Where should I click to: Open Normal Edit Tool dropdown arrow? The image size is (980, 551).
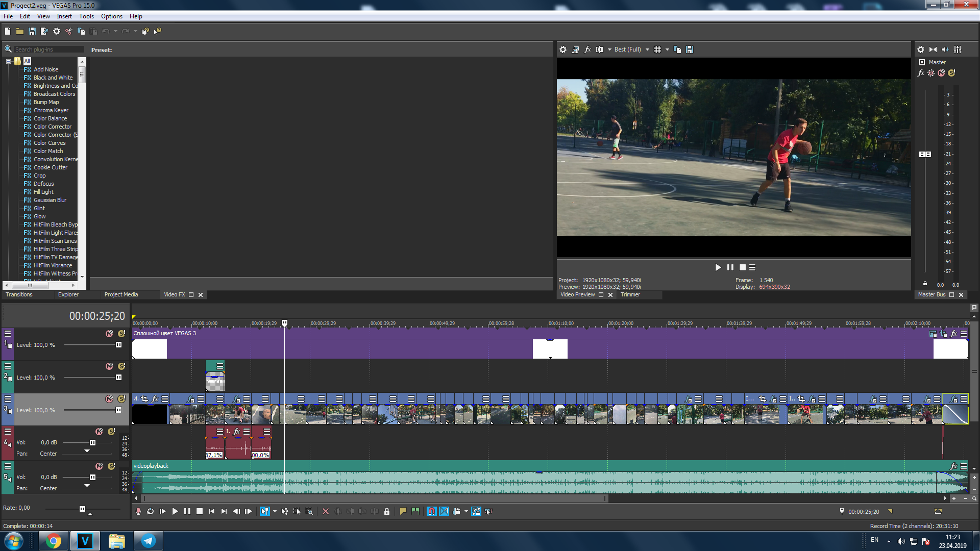coord(275,511)
